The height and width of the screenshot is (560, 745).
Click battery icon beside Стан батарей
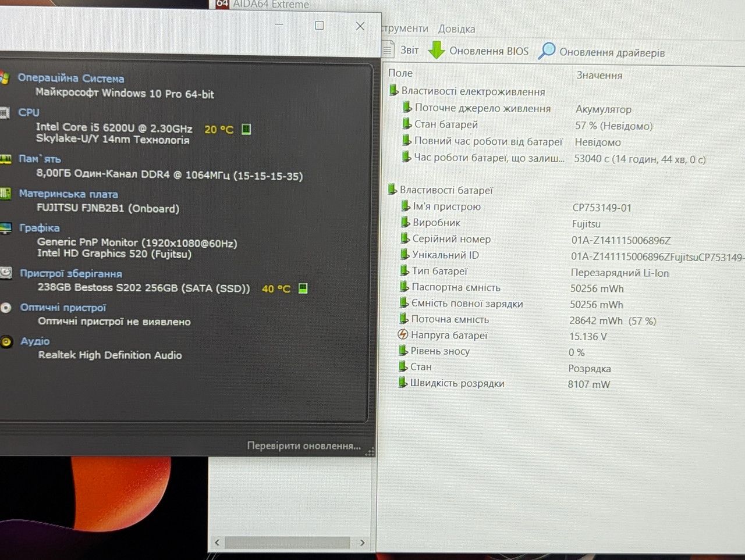[x=407, y=124]
